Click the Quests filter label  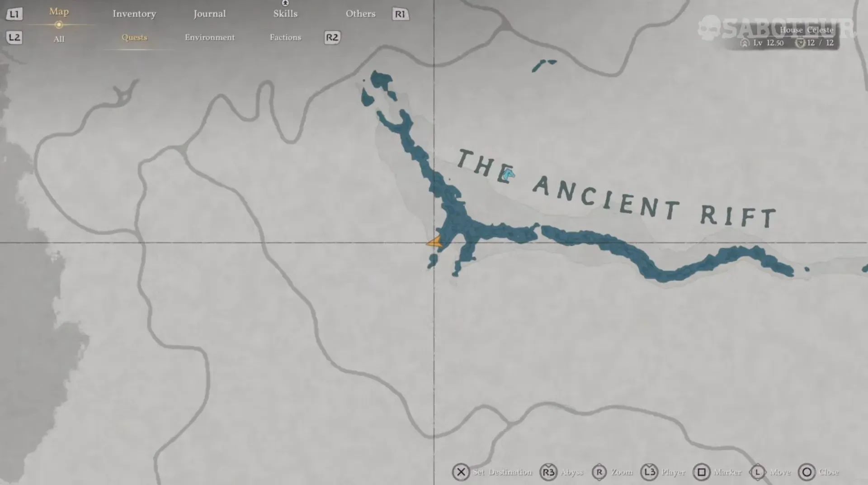click(134, 37)
